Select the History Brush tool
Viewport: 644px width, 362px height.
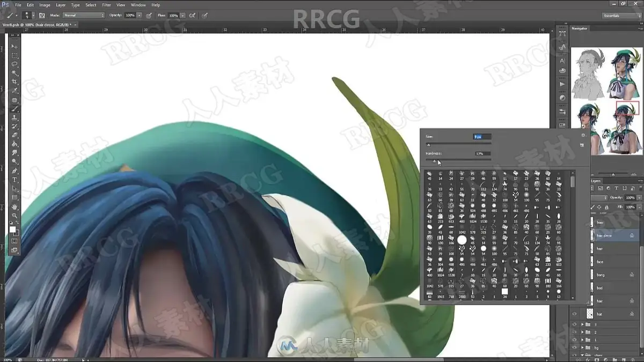click(x=14, y=126)
